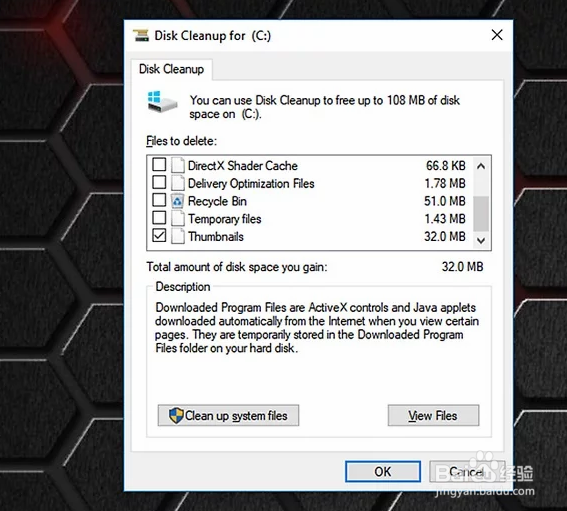Click the 51.0 MB size value

pyautogui.click(x=445, y=201)
